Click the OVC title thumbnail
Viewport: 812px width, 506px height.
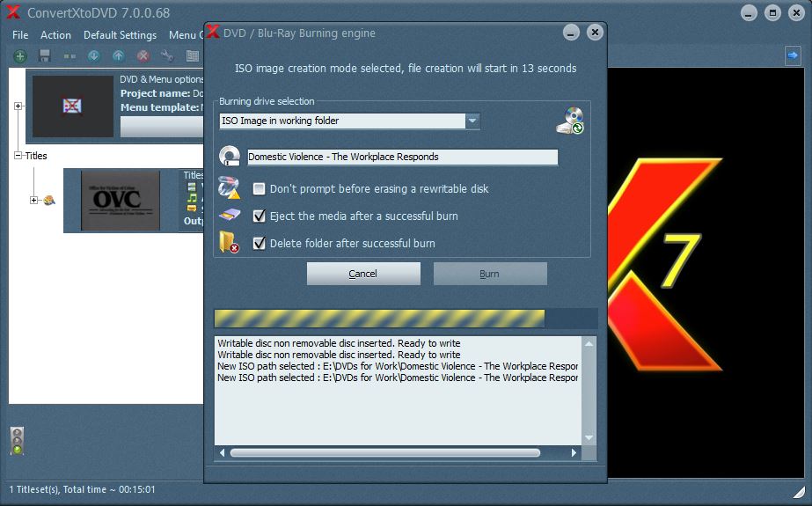(x=121, y=201)
